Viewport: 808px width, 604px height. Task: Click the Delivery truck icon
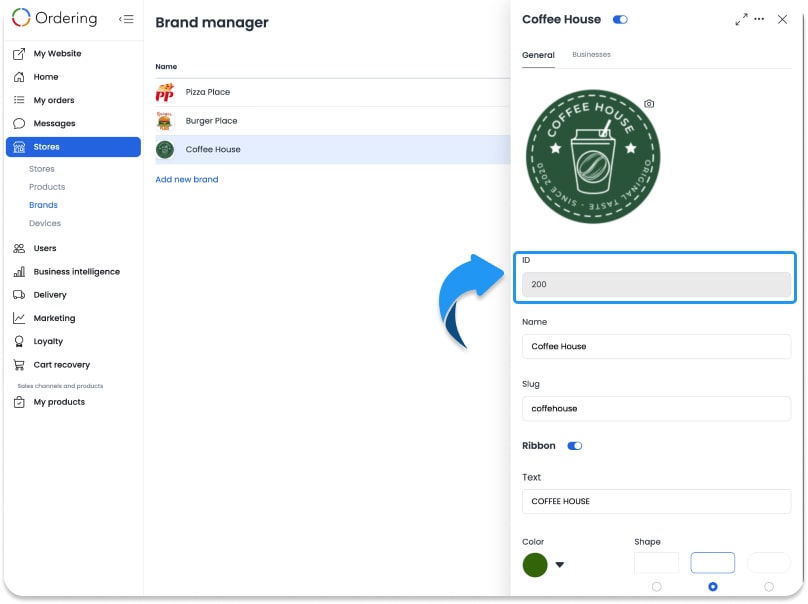tap(19, 295)
